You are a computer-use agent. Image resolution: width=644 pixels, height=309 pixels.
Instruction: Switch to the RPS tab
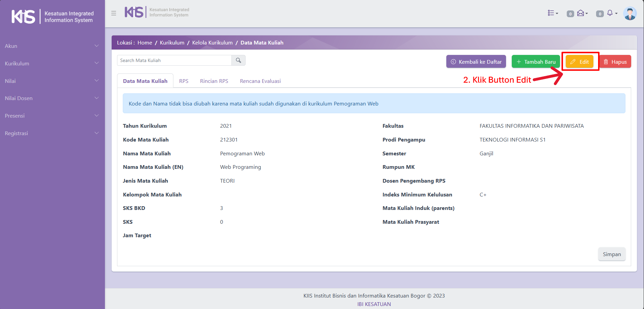[x=184, y=81]
